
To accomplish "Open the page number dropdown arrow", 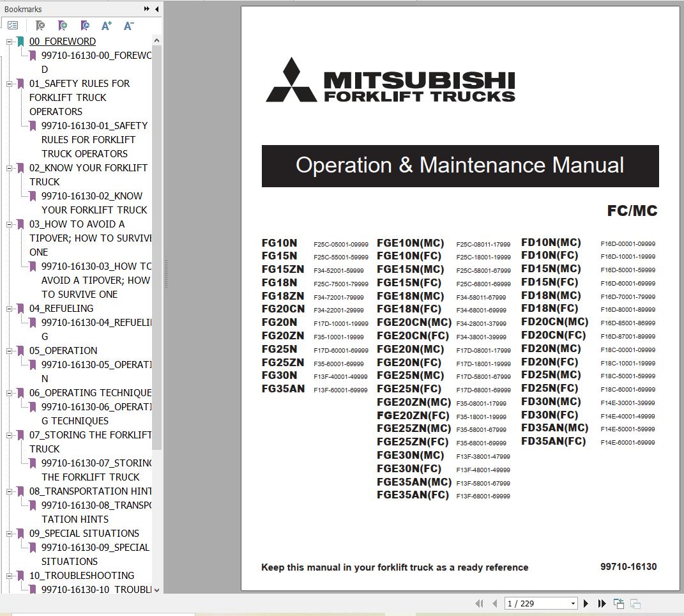I will [573, 603].
